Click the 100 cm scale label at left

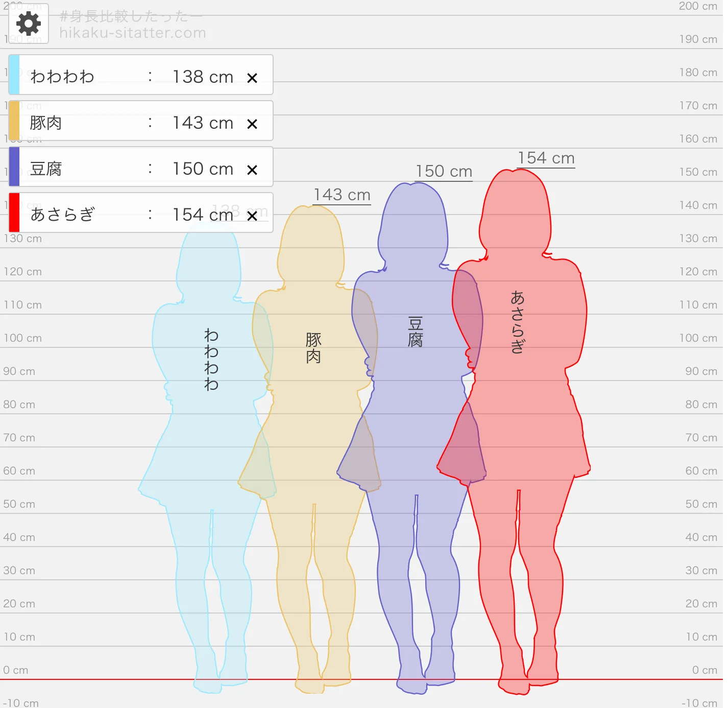[23, 338]
